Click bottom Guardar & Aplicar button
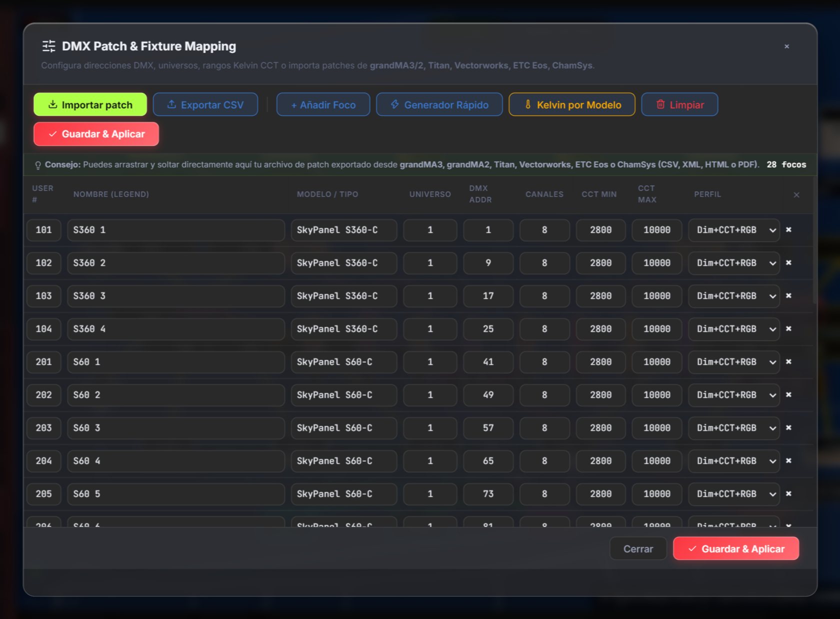 [736, 548]
